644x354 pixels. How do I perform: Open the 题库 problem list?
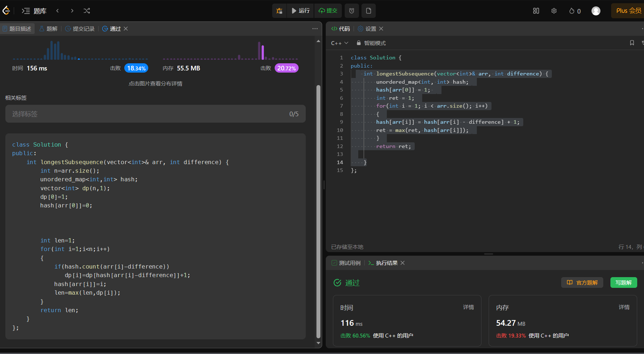click(x=34, y=11)
